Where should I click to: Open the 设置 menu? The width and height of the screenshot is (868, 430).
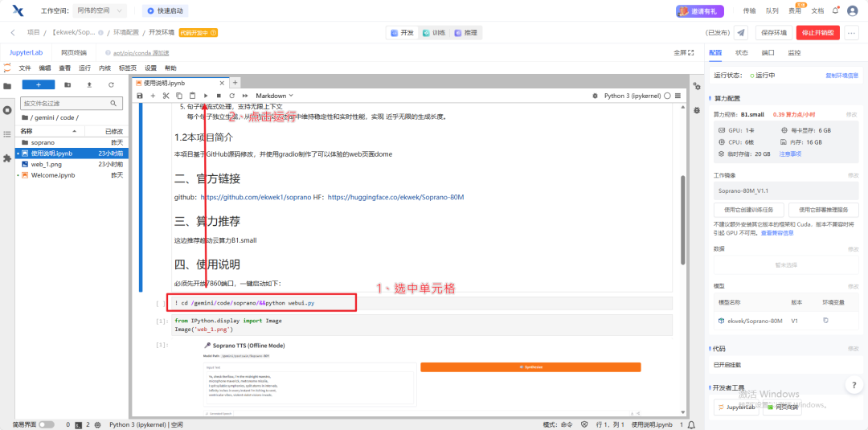[150, 68]
